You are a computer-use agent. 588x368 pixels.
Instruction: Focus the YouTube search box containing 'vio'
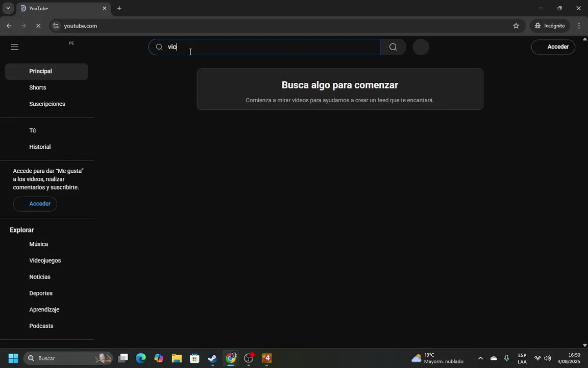pos(264,47)
